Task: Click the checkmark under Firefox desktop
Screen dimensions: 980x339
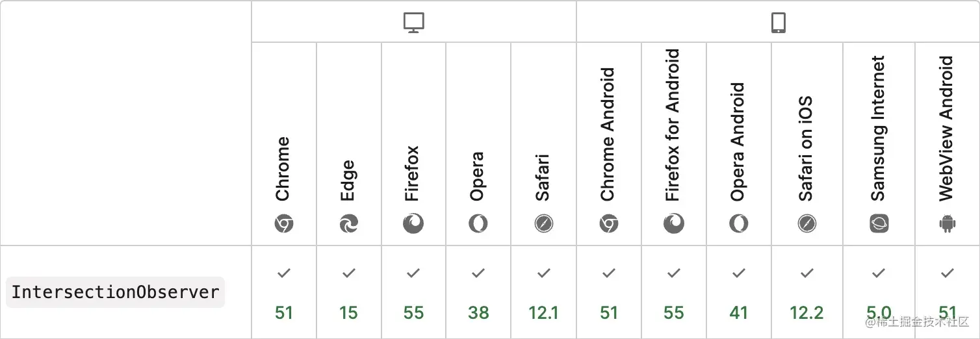Action: [x=413, y=273]
